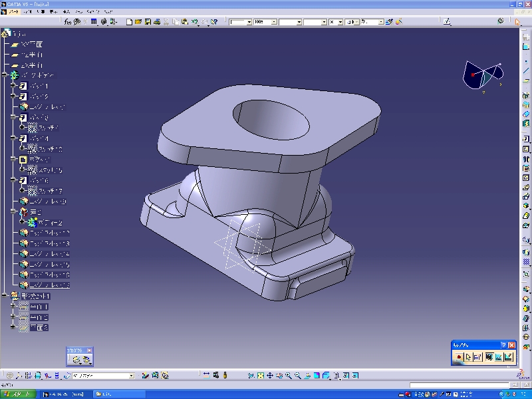Open the Design Table tool
Viewport: 532px width, 399px height.
pos(94,22)
